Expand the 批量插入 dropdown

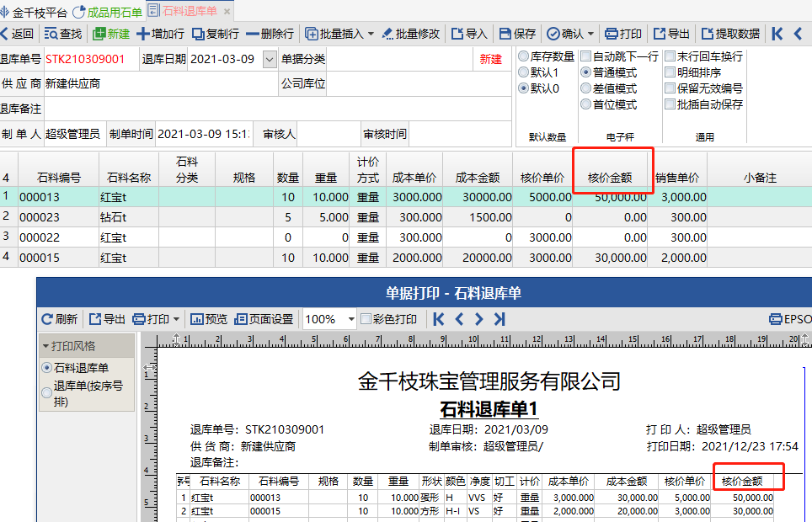pos(371,34)
